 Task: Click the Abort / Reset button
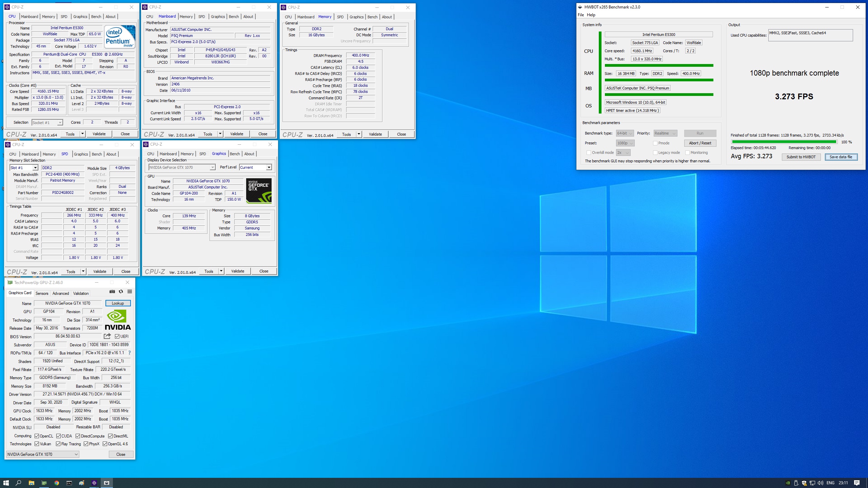point(700,143)
